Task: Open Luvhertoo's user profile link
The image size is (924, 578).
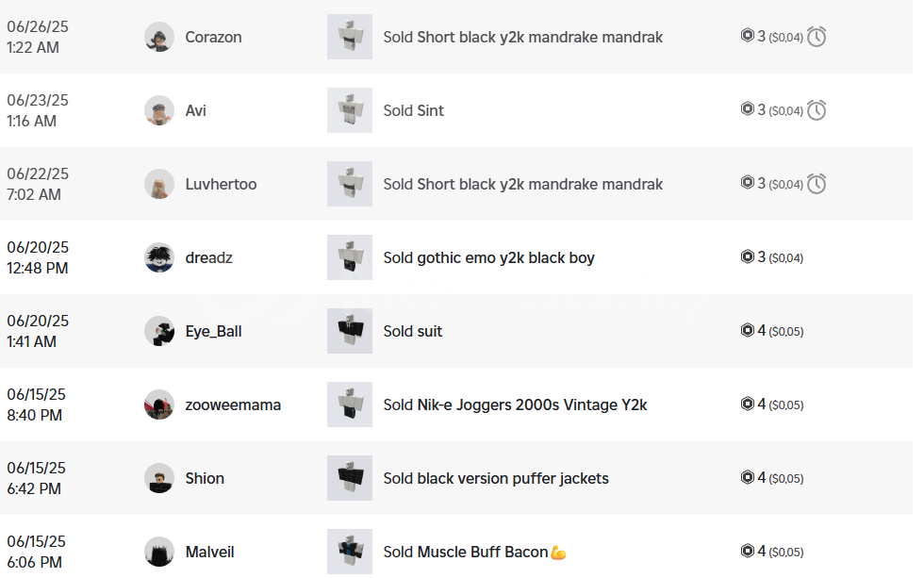Action: pyautogui.click(x=221, y=184)
